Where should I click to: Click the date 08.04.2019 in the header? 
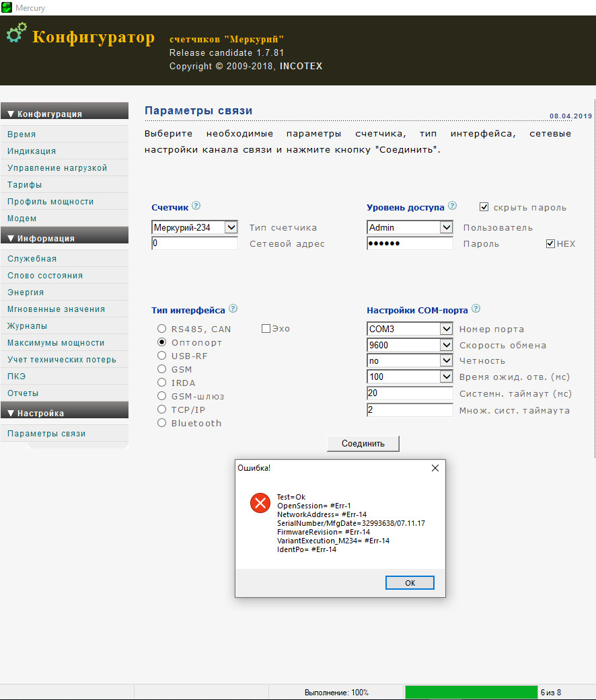point(570,116)
